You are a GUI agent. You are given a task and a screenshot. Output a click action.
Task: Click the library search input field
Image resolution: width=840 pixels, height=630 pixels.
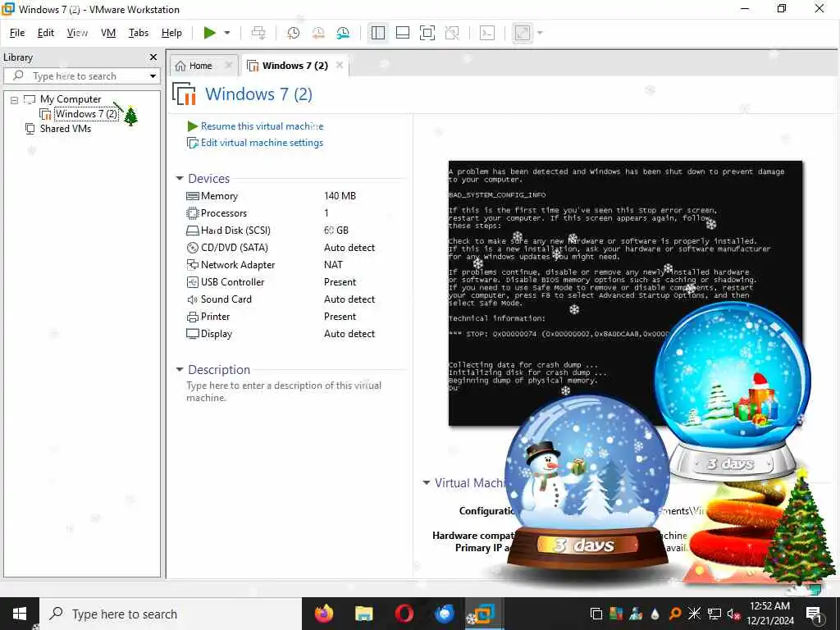(81, 76)
